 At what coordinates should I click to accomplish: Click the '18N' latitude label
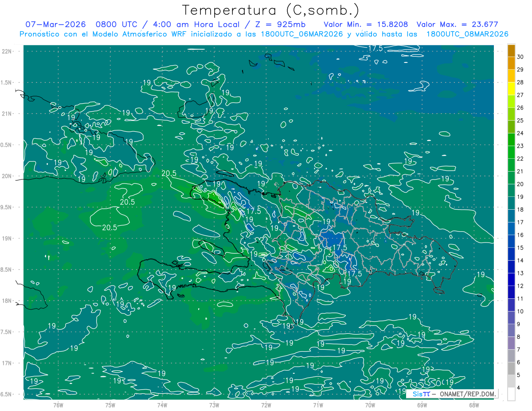coord(7,301)
